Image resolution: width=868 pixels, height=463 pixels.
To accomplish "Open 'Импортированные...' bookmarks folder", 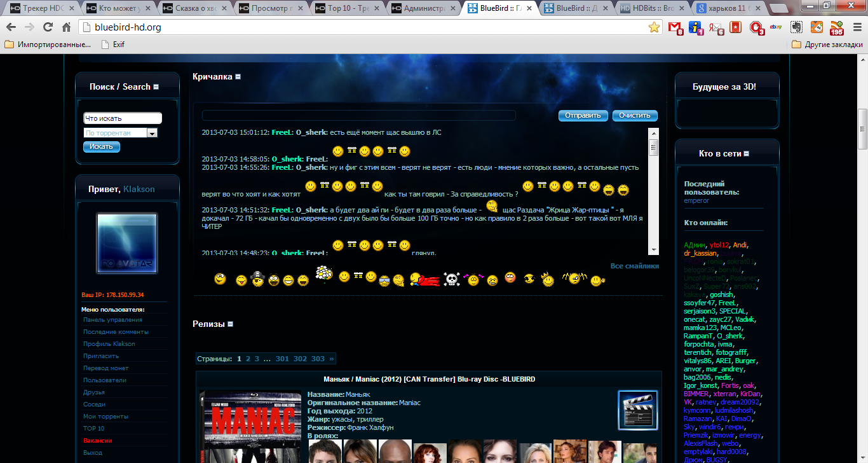I will coord(48,45).
